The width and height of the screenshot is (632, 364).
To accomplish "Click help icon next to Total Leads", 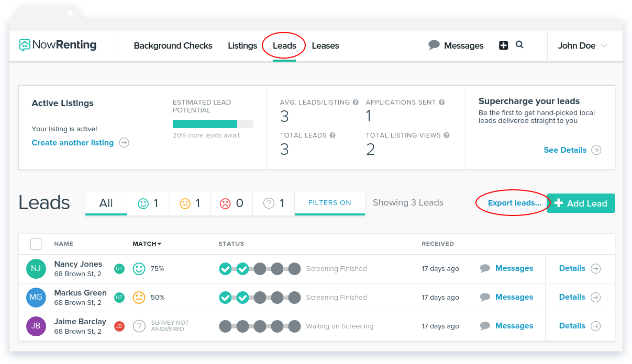I will click(332, 135).
